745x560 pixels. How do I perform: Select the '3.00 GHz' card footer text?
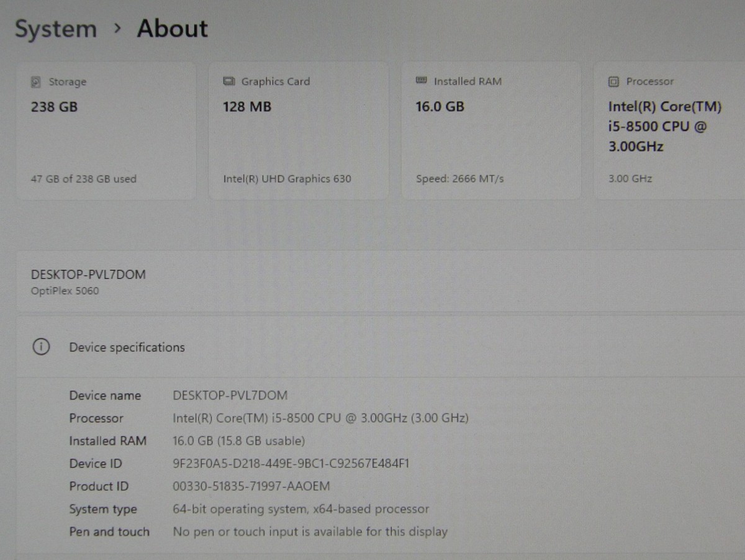tap(630, 179)
